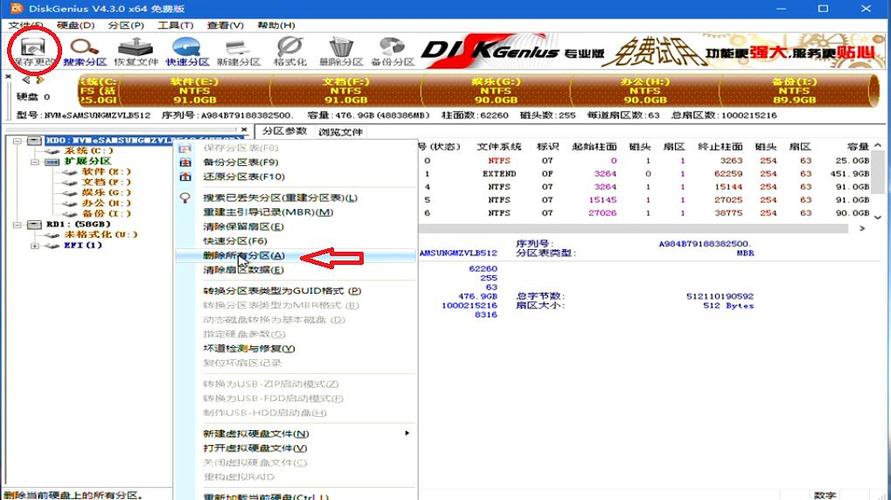Screen dimensions: 891x500
Task: Open the 新建虚拟硬盘文件(N) submenu
Action: click(x=256, y=434)
